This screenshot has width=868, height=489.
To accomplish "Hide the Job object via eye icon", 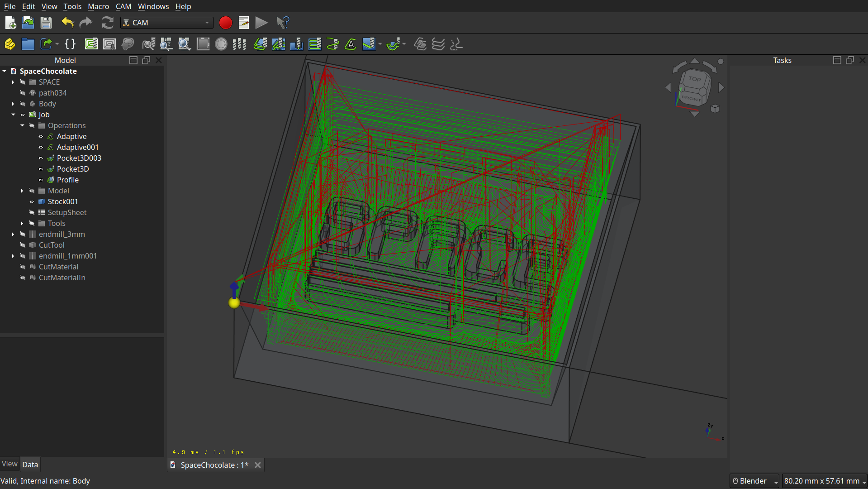I will (23, 115).
